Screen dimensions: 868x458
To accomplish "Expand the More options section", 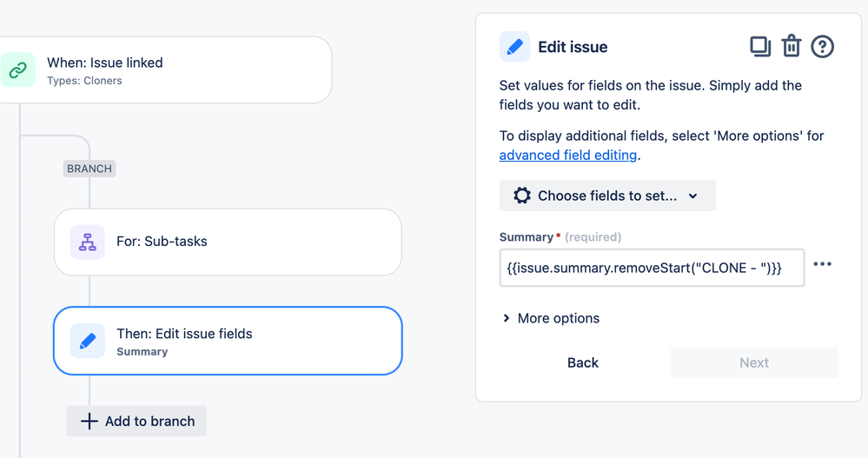I will 550,318.
